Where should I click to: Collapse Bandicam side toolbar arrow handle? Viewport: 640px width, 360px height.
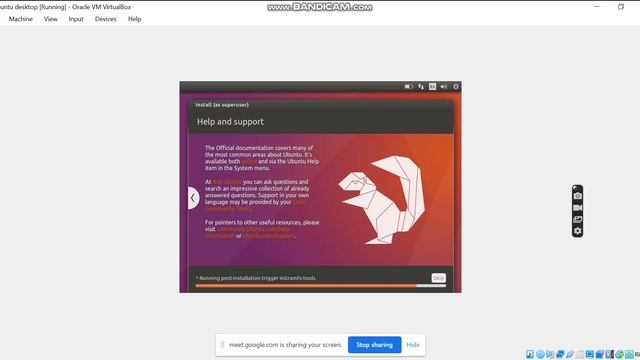(575, 187)
